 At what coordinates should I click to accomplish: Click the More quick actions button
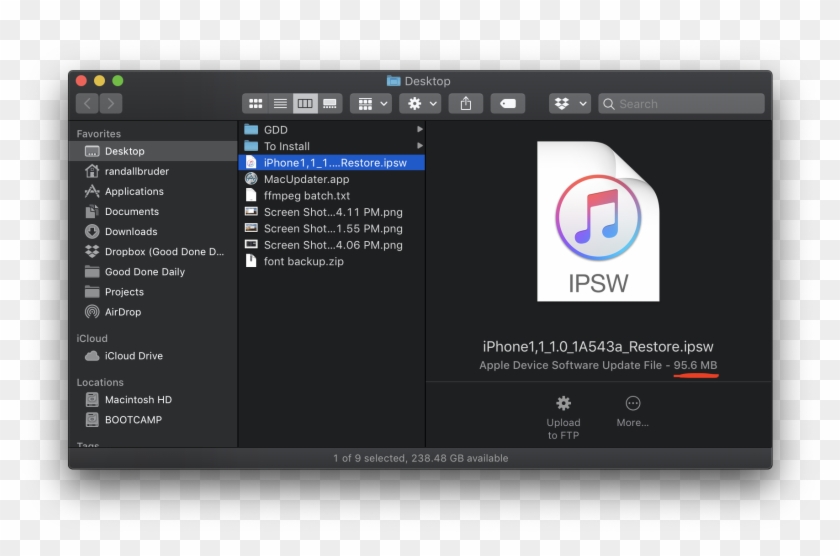click(x=632, y=410)
